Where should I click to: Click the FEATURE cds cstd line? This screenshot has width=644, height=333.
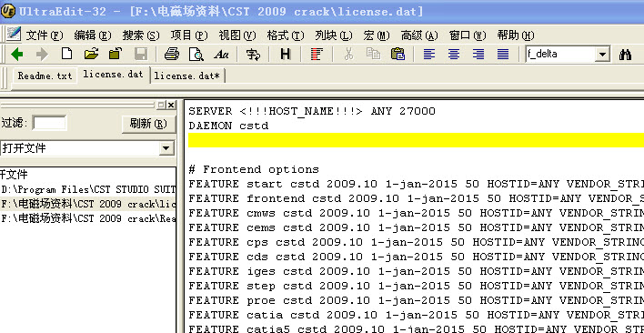click(416, 257)
